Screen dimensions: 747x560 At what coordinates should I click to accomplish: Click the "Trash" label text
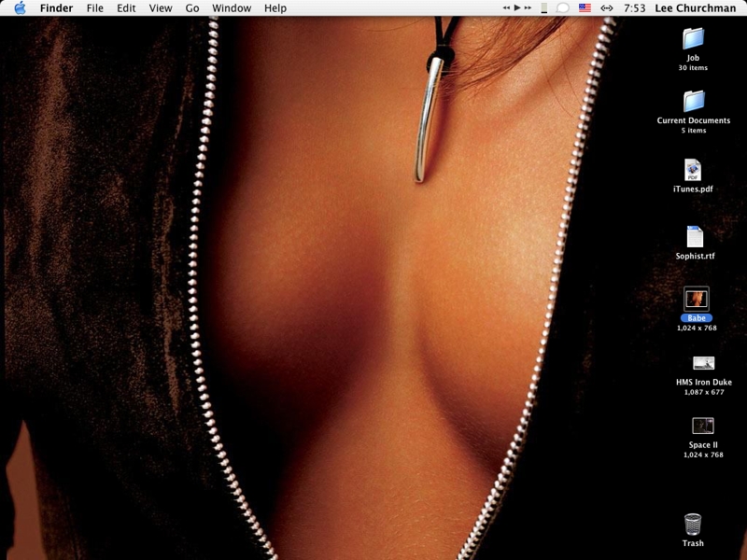(x=693, y=543)
